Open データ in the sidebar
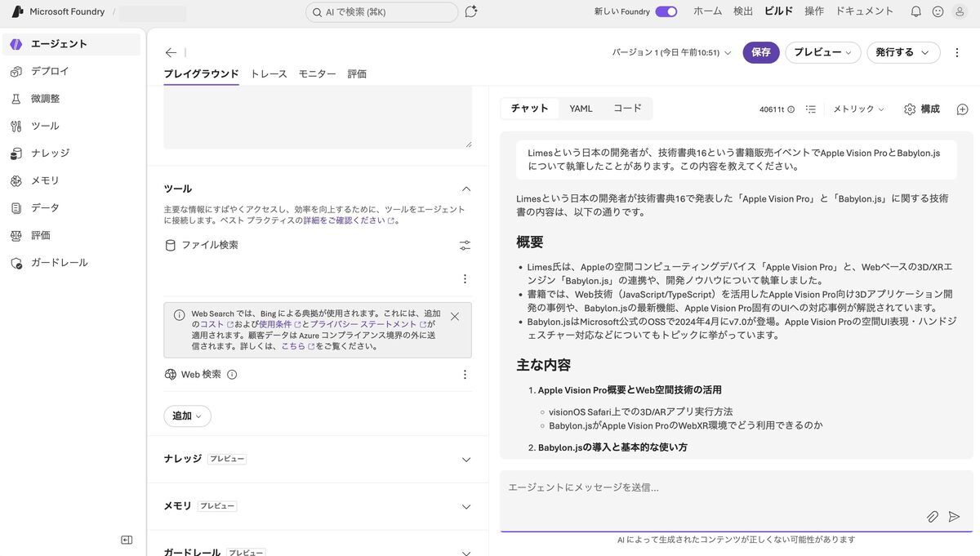Viewport: 980px width, 556px height. pyautogui.click(x=71, y=207)
